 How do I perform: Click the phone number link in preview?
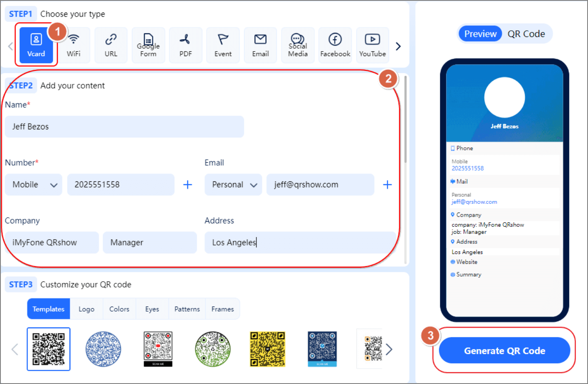coord(468,168)
